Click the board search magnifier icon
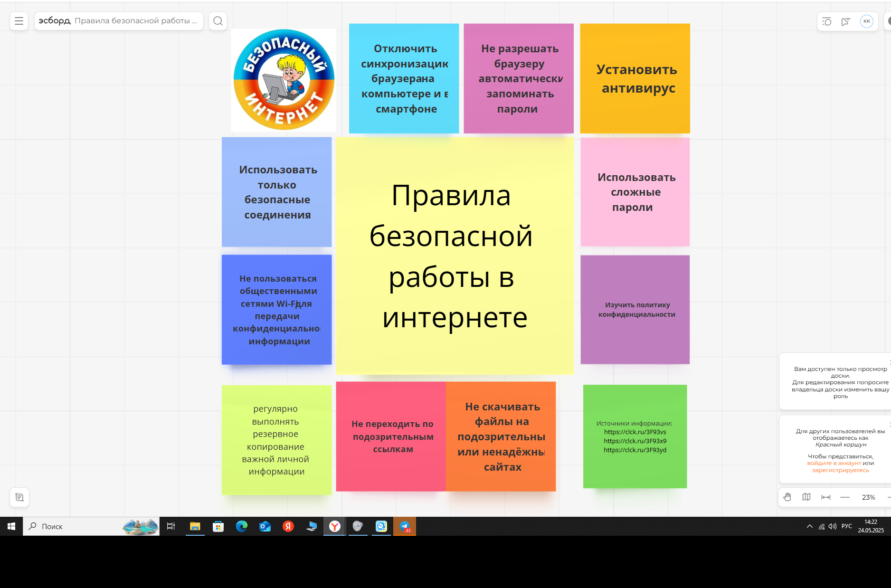891x588 pixels. point(218,21)
